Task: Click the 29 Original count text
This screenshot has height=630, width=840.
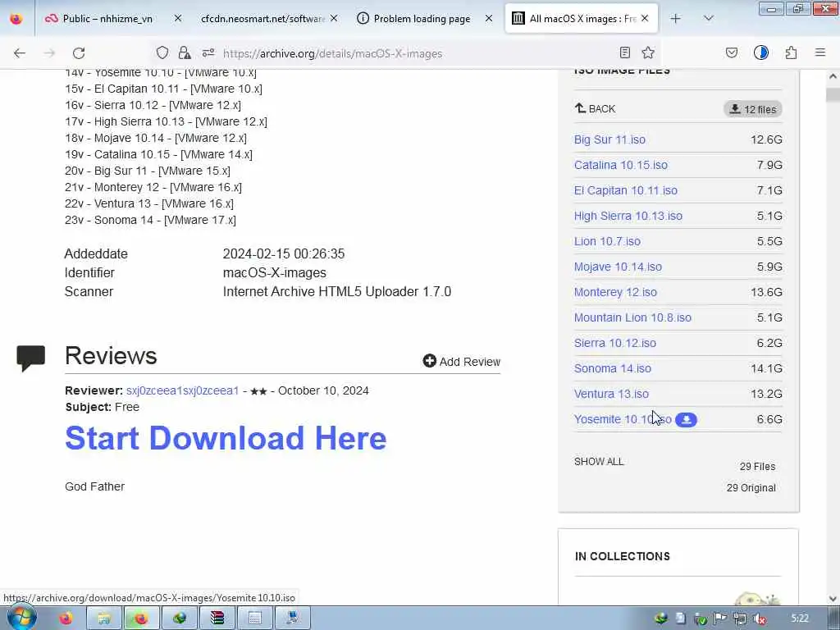Action: coord(751,488)
